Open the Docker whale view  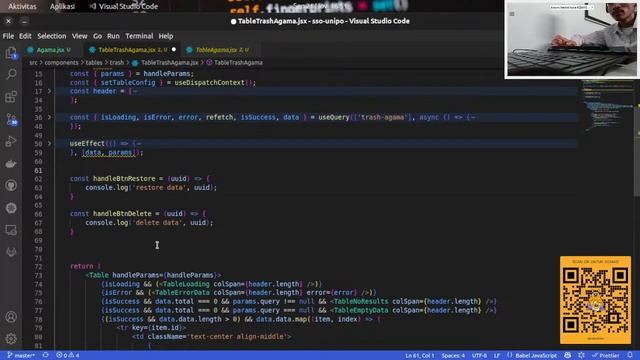(11, 164)
